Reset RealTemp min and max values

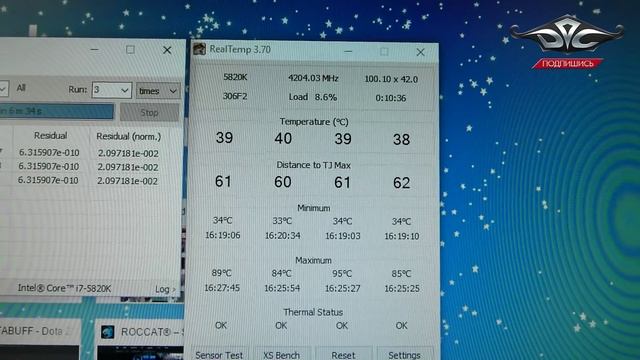tap(344, 355)
